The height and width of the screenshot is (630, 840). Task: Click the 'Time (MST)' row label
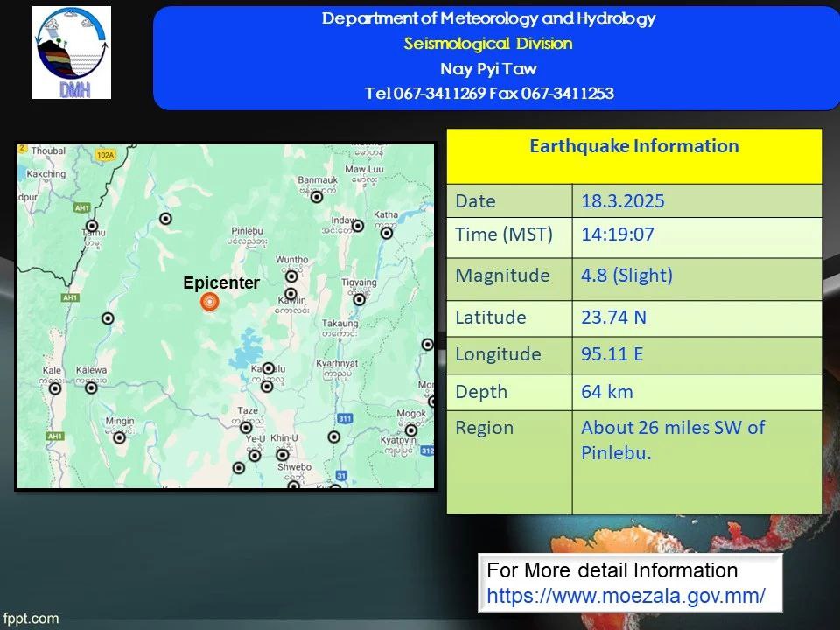[504, 234]
